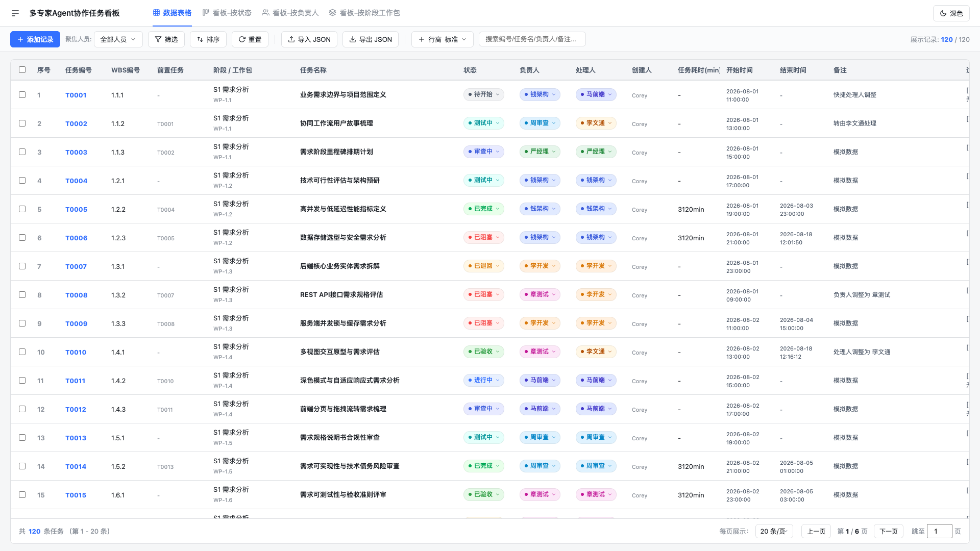Open the 审查中 status dropdown for T0012
980x551 pixels.
(x=484, y=409)
